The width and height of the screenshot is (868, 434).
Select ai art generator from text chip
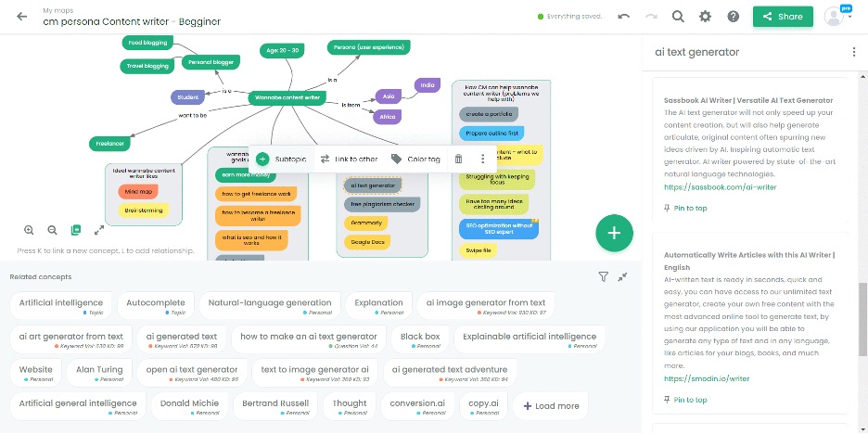coord(70,339)
